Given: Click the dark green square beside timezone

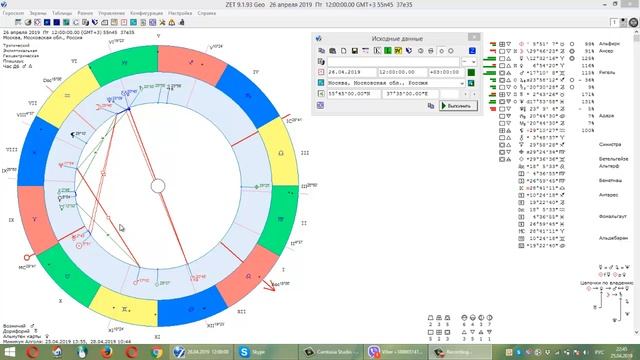Looking at the screenshot, I should (x=471, y=72).
